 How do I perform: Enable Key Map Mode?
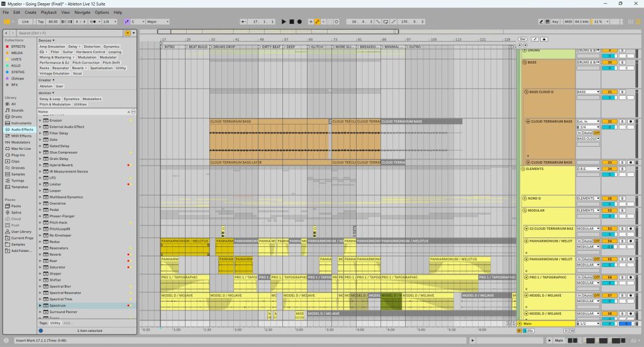click(x=555, y=21)
